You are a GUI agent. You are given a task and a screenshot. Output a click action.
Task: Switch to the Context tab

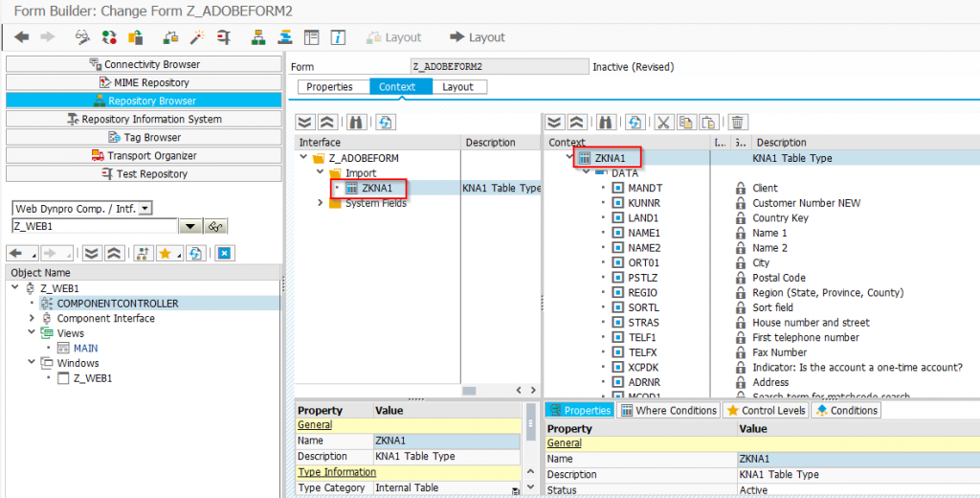point(401,87)
